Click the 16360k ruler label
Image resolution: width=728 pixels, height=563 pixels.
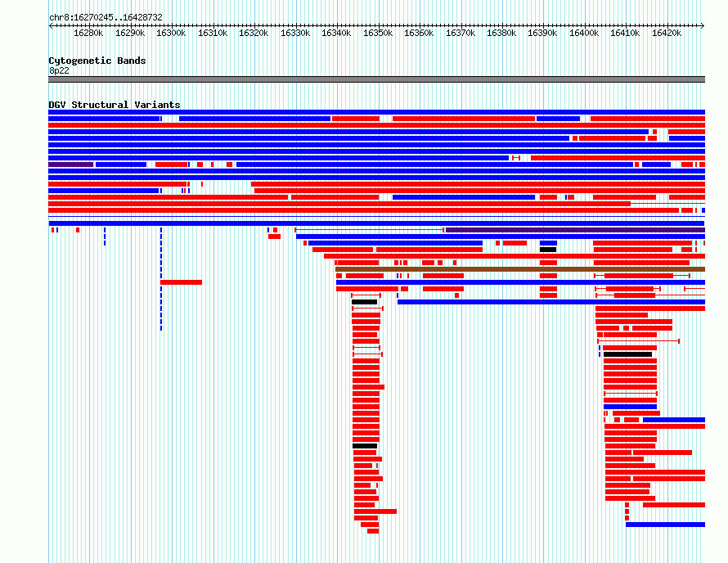pos(419,33)
